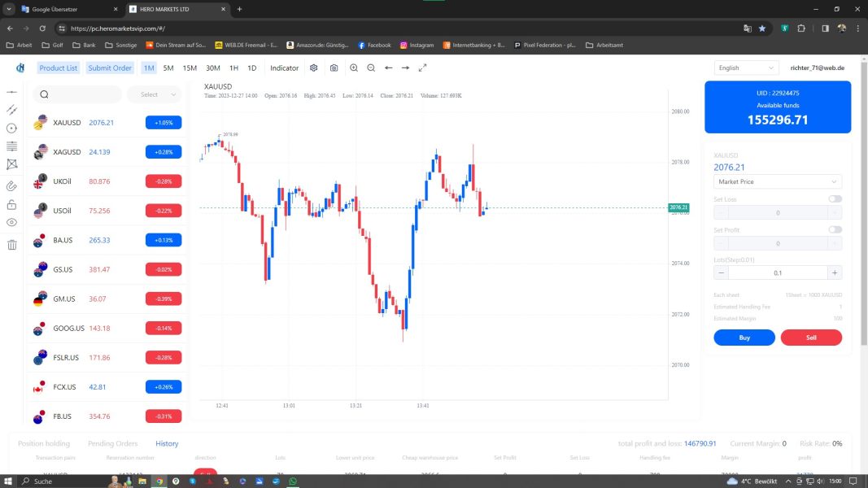Switch to 5M timeframe
The image size is (868, 488).
pyautogui.click(x=168, y=68)
